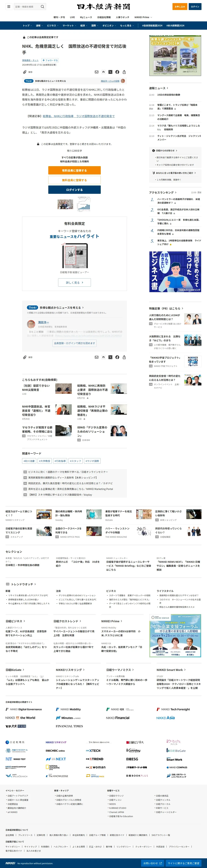
Task: Expand the 国際 navigation dropdown
Action: pos(95,26)
